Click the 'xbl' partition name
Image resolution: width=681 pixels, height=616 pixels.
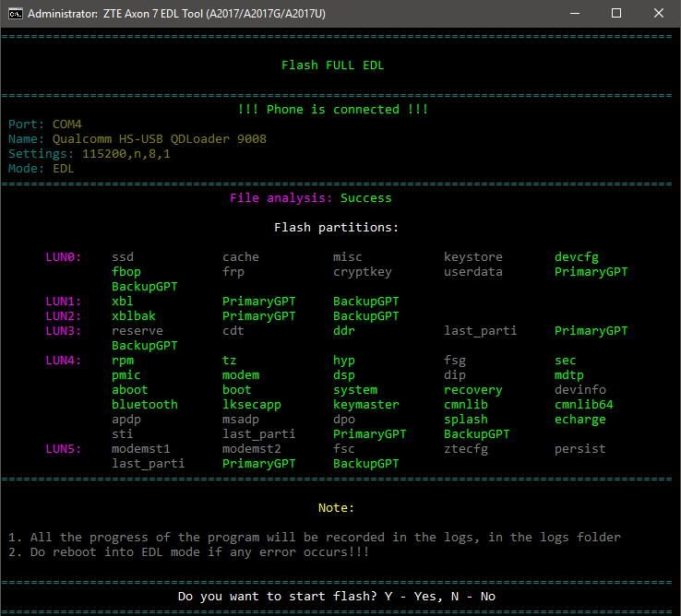click(123, 302)
